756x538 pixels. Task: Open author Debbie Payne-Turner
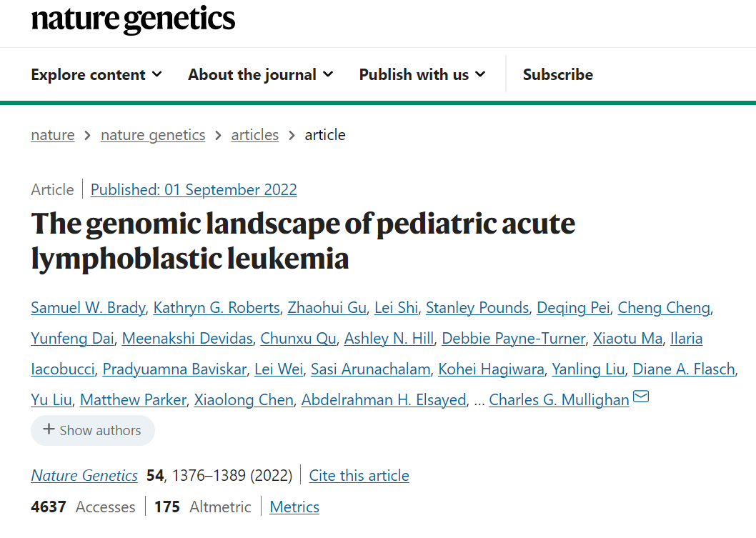(x=514, y=339)
